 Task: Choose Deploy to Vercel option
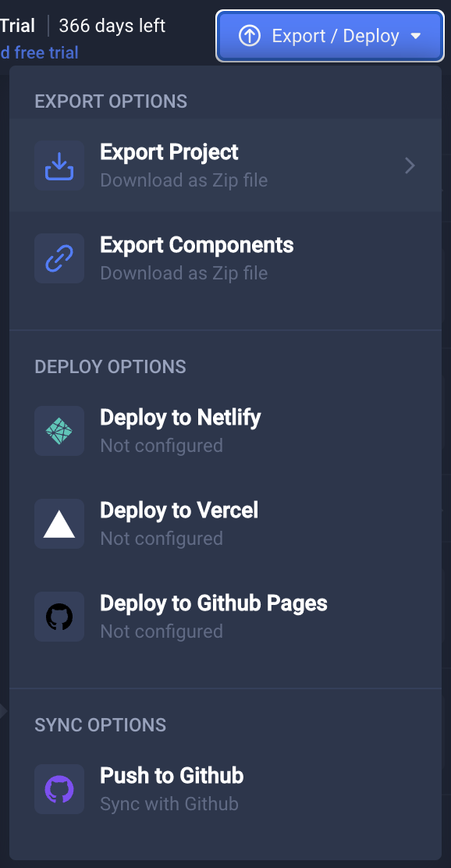[x=225, y=524]
